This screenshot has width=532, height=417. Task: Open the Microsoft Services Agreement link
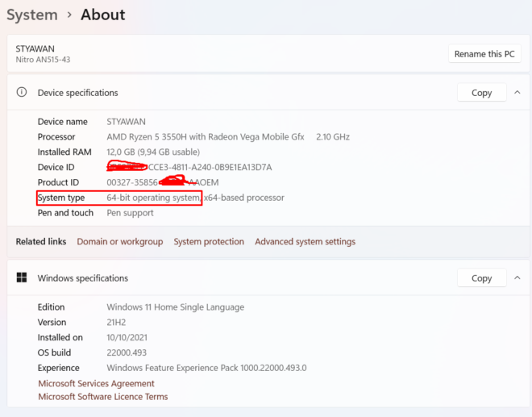coord(96,383)
